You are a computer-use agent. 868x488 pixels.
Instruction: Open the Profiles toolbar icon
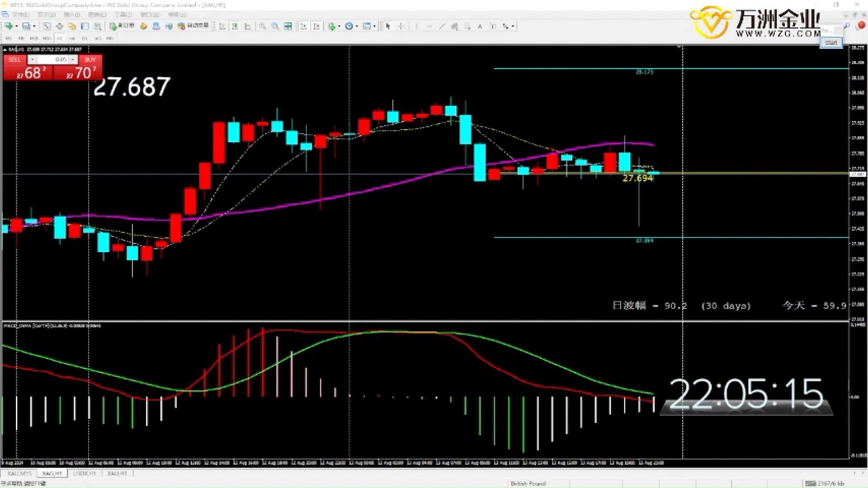coord(26,26)
